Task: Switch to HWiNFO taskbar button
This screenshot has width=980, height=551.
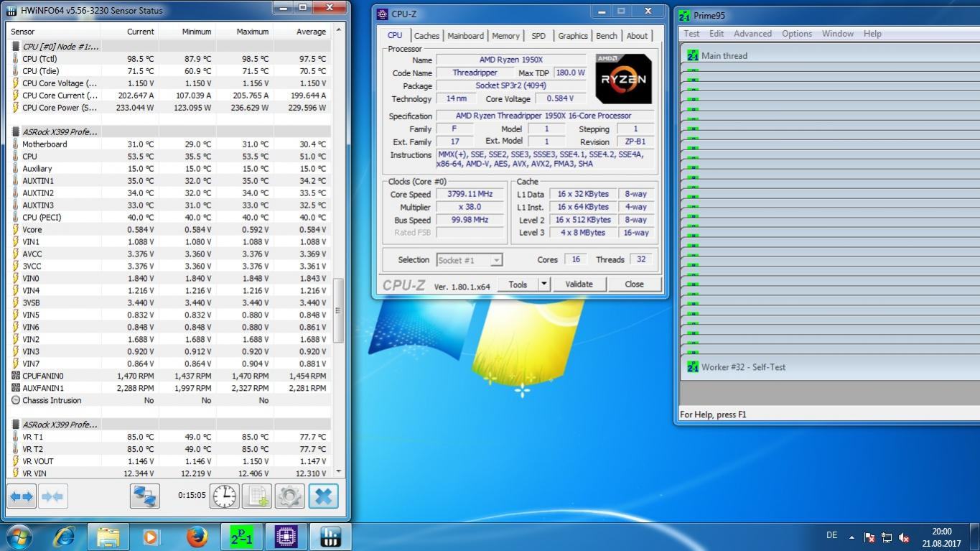Action: click(x=330, y=537)
